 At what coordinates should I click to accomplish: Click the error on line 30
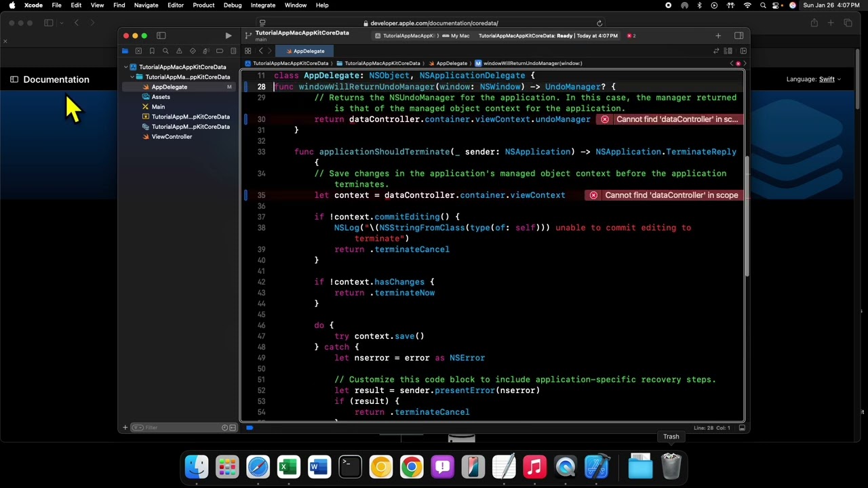pos(669,119)
